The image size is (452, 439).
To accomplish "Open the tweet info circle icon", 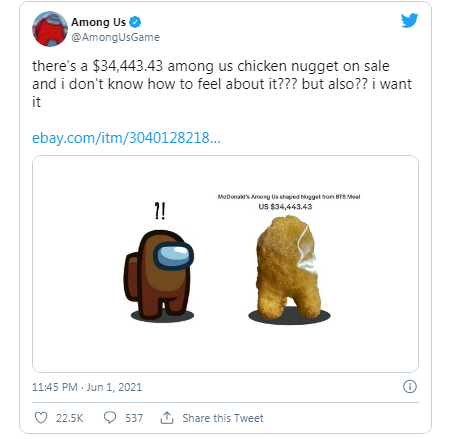I will 410,387.
